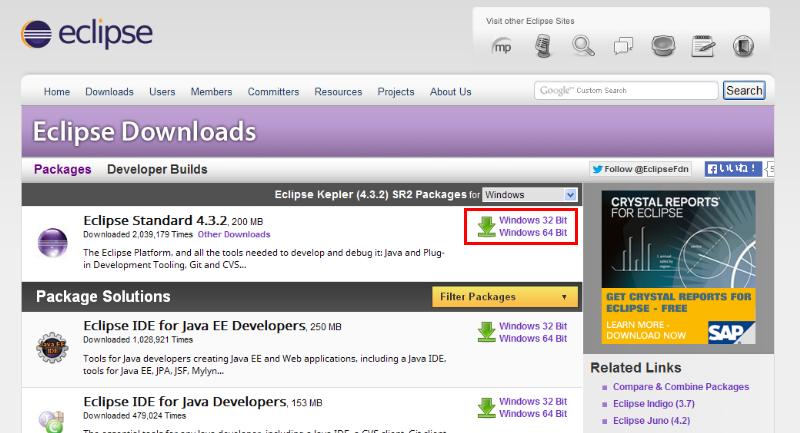Click the Eclipse IDE for Java Developers icon
The height and width of the screenshot is (433, 800).
point(51,421)
